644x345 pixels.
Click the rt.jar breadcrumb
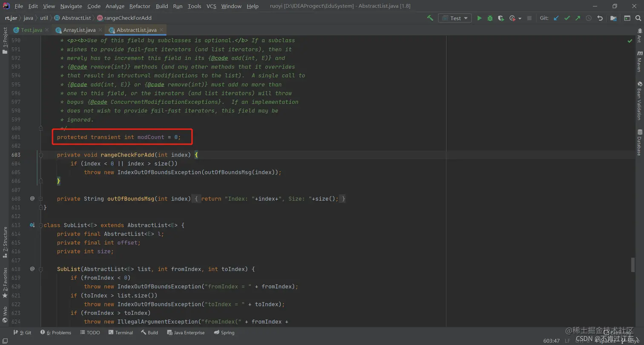point(11,18)
